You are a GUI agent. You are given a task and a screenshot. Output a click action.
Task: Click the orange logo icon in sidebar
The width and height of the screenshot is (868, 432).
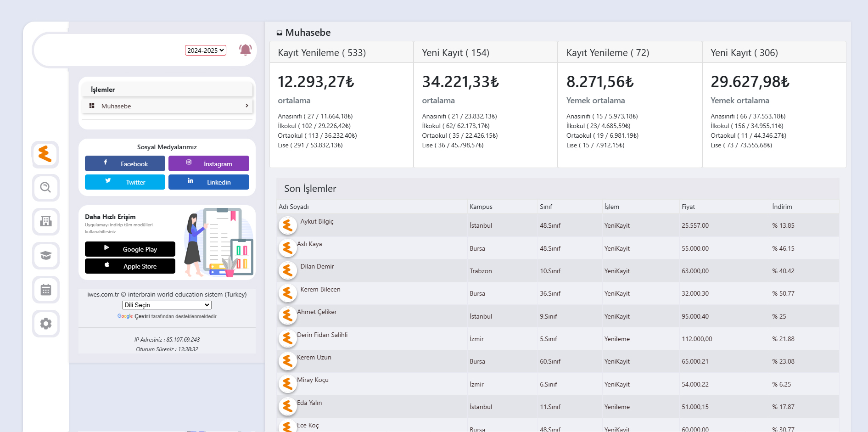pyautogui.click(x=45, y=154)
